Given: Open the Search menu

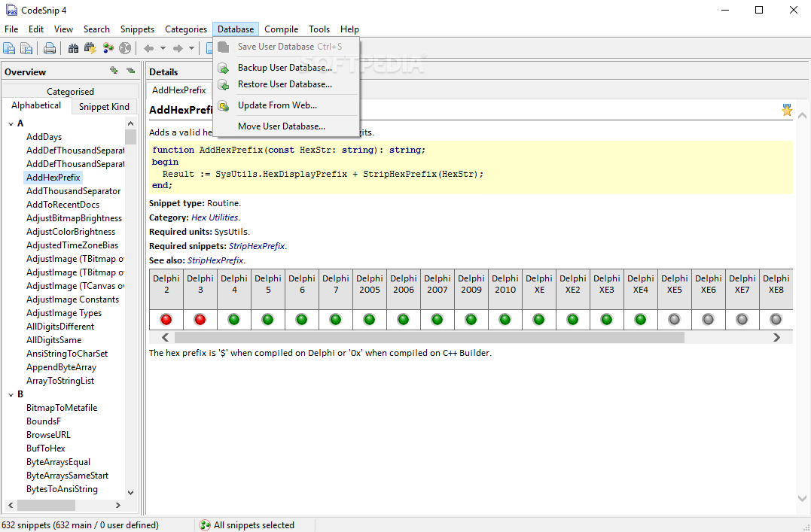Looking at the screenshot, I should pyautogui.click(x=96, y=29).
